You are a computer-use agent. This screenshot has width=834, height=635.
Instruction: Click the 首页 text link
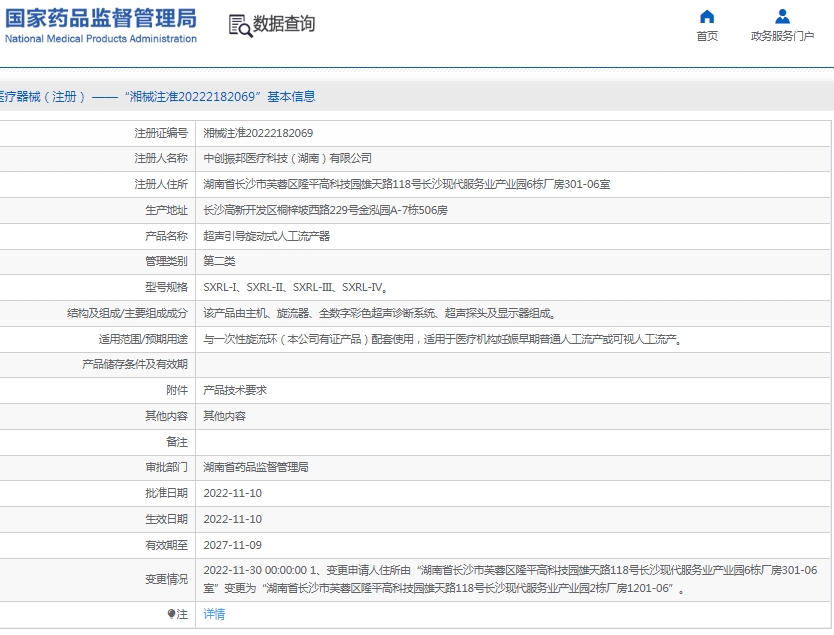coord(707,36)
